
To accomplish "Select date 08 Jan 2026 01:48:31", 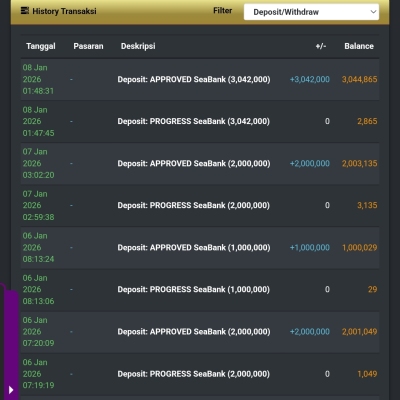I will tap(38, 79).
